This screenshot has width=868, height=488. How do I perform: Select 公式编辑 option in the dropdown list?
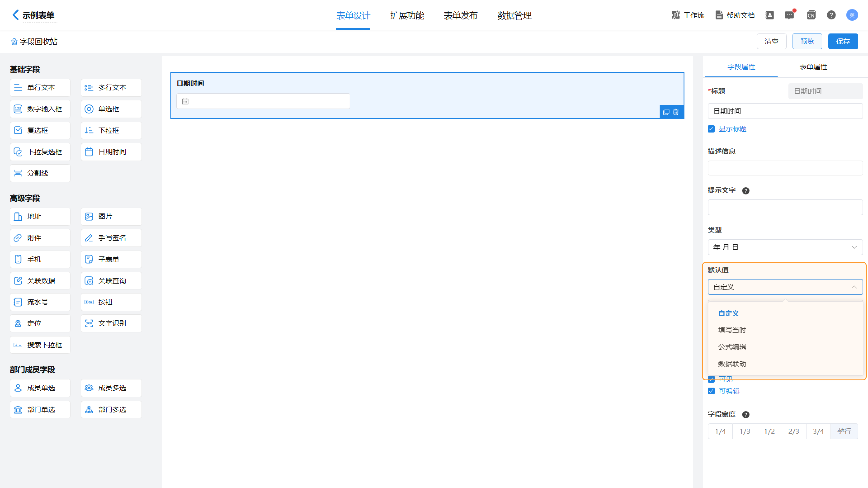tap(732, 346)
